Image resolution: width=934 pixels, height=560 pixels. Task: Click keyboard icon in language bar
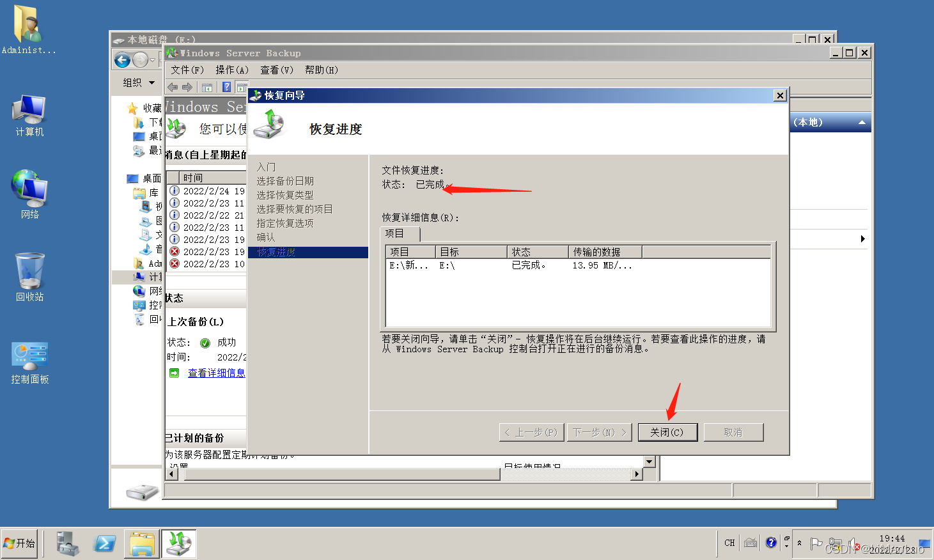pyautogui.click(x=751, y=543)
